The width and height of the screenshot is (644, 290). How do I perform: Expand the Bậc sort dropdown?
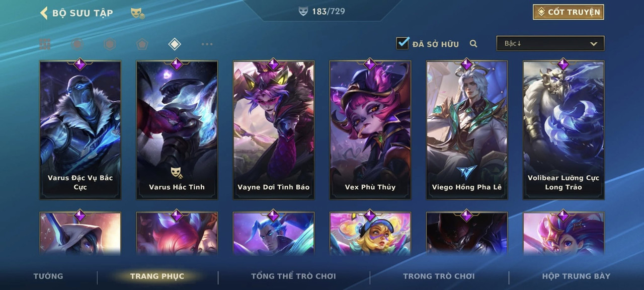click(x=550, y=44)
